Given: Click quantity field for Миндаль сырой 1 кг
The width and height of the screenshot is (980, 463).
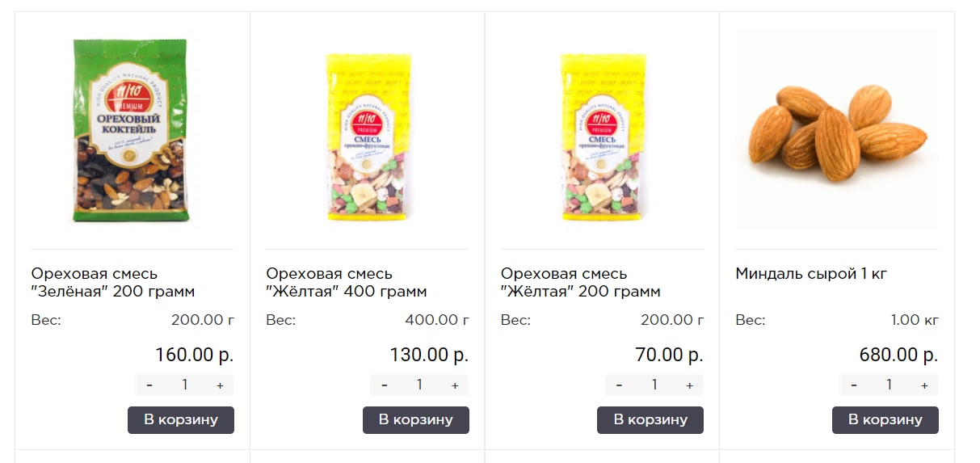Looking at the screenshot, I should 889,385.
